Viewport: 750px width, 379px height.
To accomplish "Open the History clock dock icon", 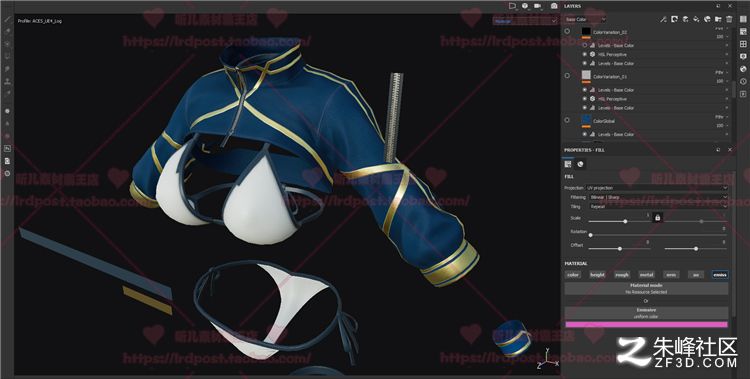I will click(743, 81).
